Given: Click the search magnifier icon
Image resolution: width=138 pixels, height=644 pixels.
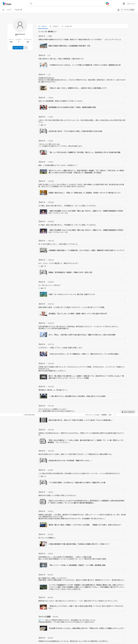Looking at the screenshot, I should 31,4.
